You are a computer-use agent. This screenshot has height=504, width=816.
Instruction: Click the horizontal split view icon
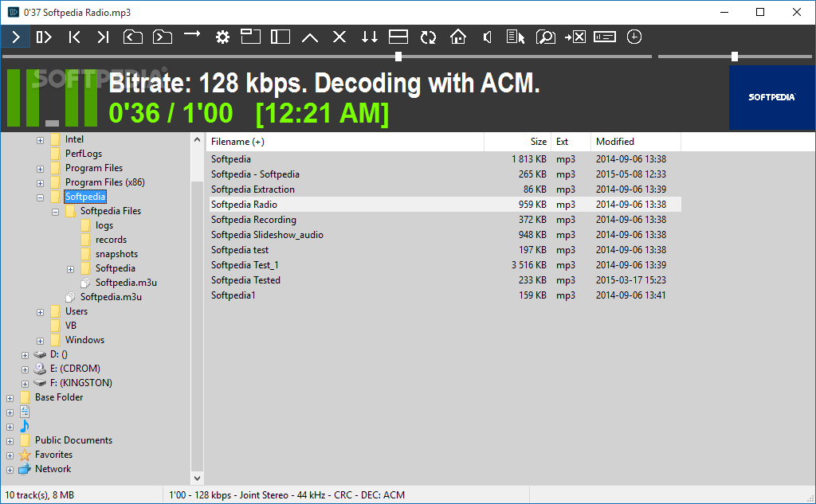tap(398, 37)
